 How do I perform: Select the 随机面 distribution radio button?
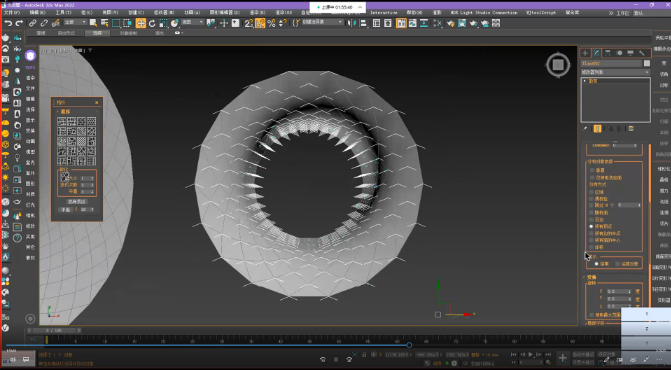tap(592, 213)
